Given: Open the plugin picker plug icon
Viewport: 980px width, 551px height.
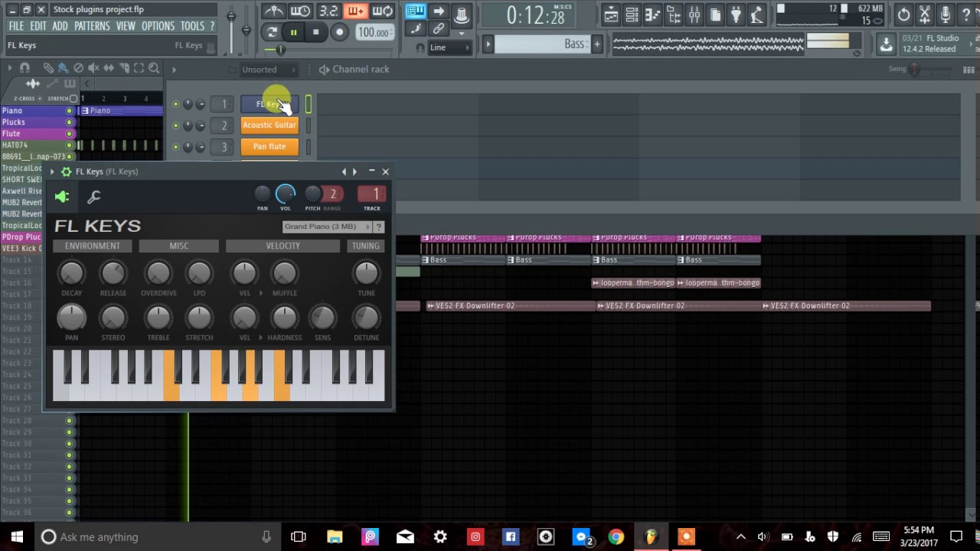Looking at the screenshot, I should click(735, 15).
